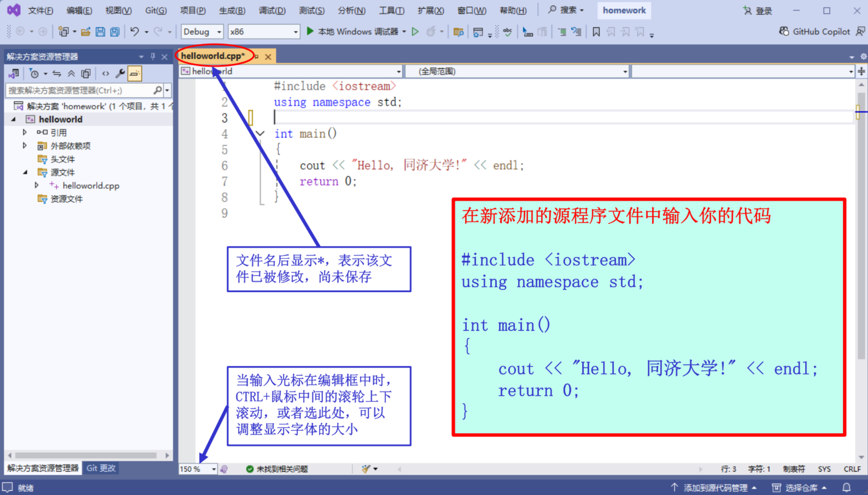Expand the helloworld.cpp tree node

tap(37, 185)
